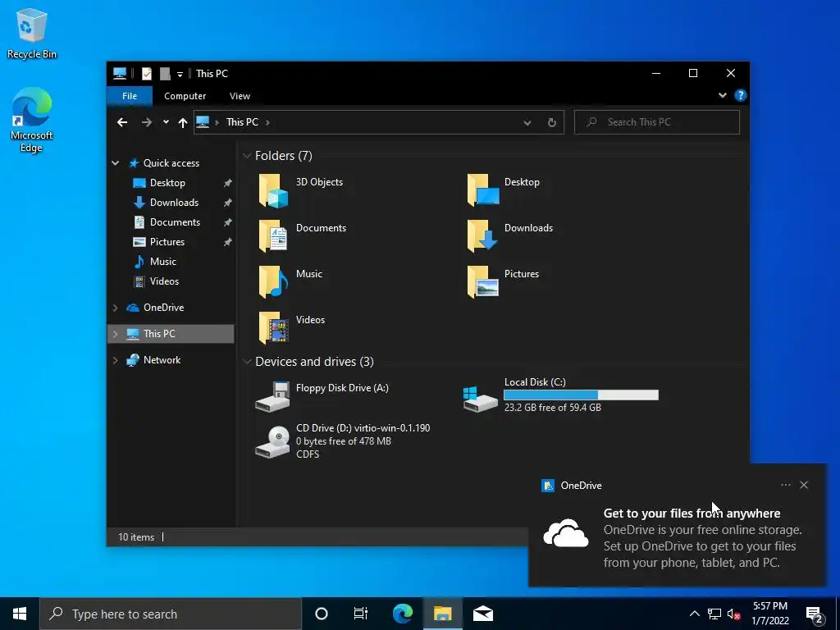840x630 pixels.
Task: Collapse Devices and drives group
Action: [x=247, y=362]
